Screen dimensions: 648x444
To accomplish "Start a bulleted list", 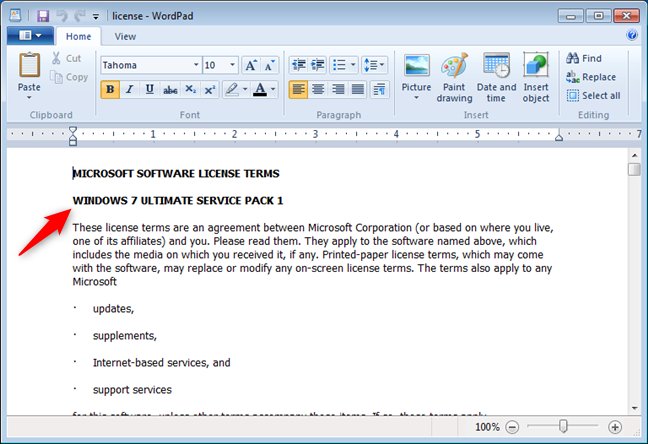I will click(x=339, y=65).
